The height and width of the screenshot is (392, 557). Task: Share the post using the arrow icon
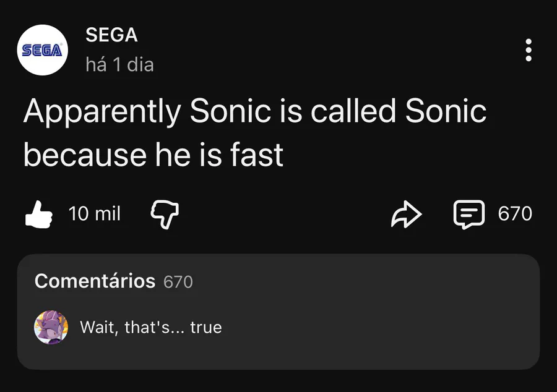pyautogui.click(x=407, y=214)
